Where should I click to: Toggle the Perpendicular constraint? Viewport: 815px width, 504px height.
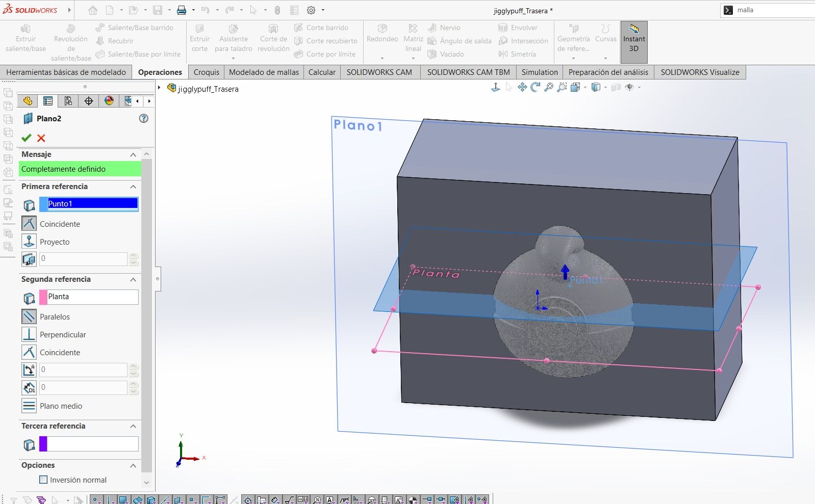(x=29, y=334)
